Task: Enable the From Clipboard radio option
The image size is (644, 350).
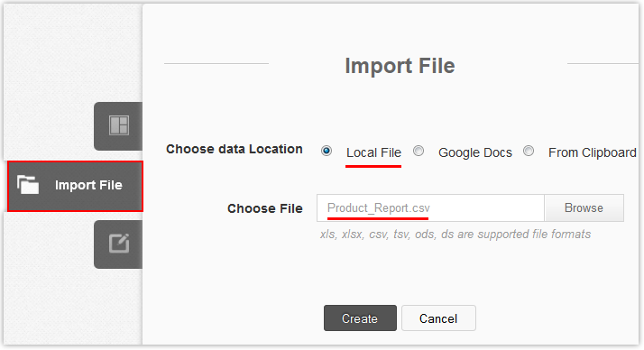Action: coord(529,152)
